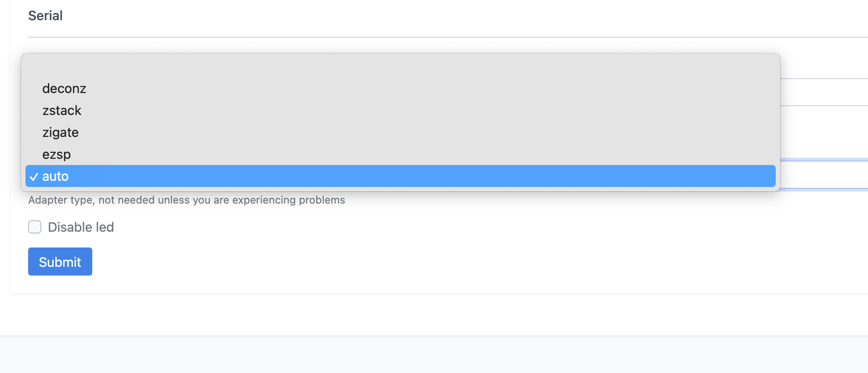Select zigate from the adapter dropdown
The image size is (868, 373).
click(x=60, y=133)
